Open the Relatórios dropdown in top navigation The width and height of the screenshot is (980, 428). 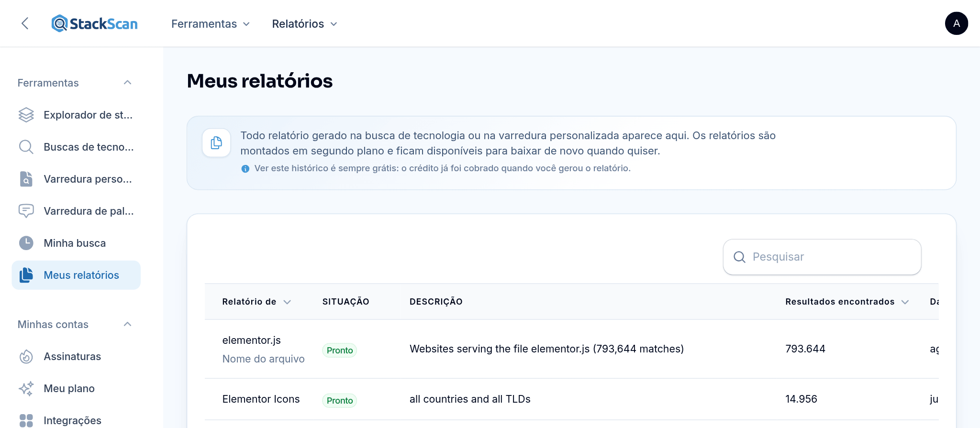[x=304, y=24]
